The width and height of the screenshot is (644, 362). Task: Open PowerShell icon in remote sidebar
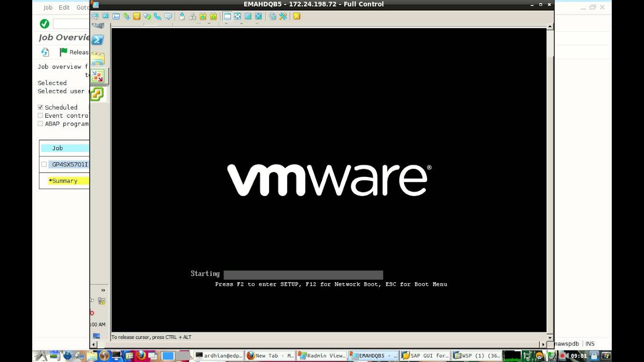[x=98, y=40]
